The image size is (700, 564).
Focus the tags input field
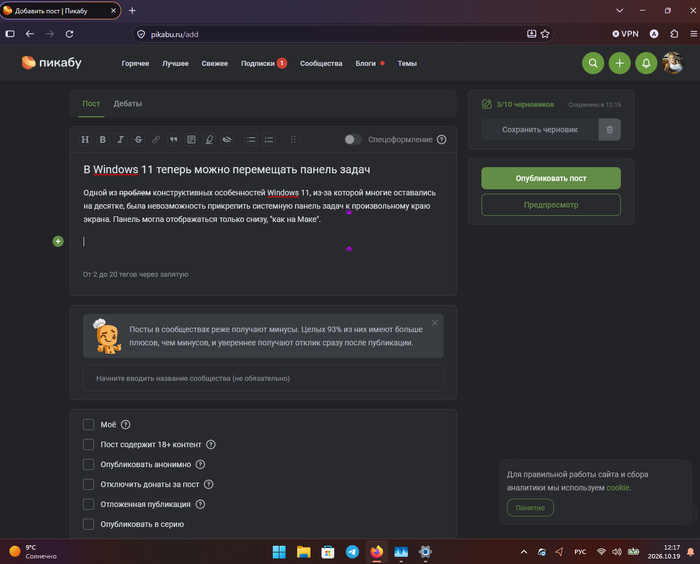click(x=263, y=274)
